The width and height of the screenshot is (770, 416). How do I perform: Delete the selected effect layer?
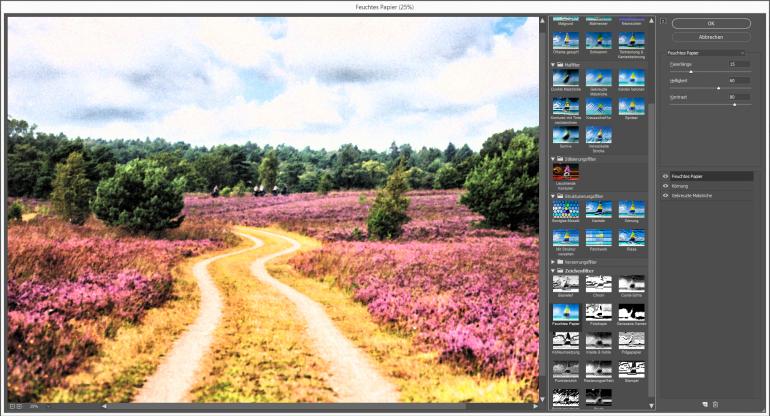click(x=715, y=405)
